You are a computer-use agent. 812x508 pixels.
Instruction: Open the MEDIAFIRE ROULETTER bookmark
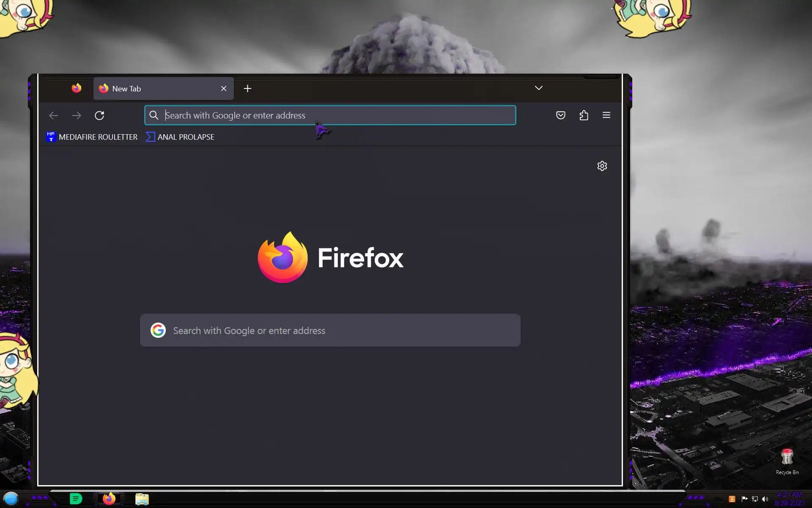pos(92,137)
